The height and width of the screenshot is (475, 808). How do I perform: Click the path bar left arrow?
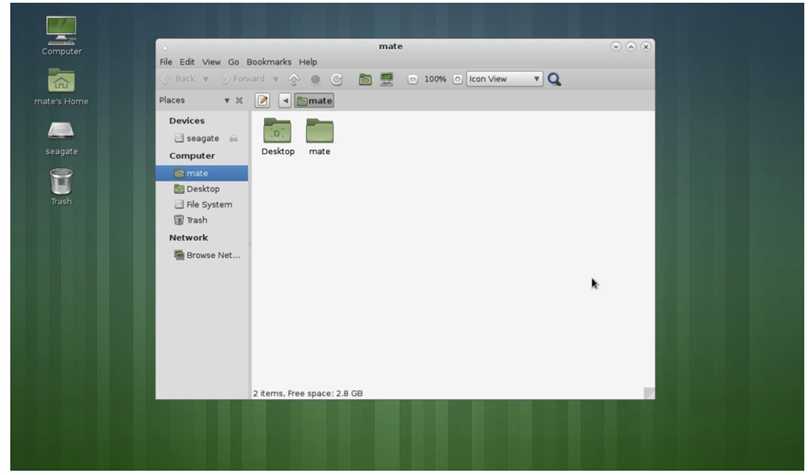[x=285, y=100]
